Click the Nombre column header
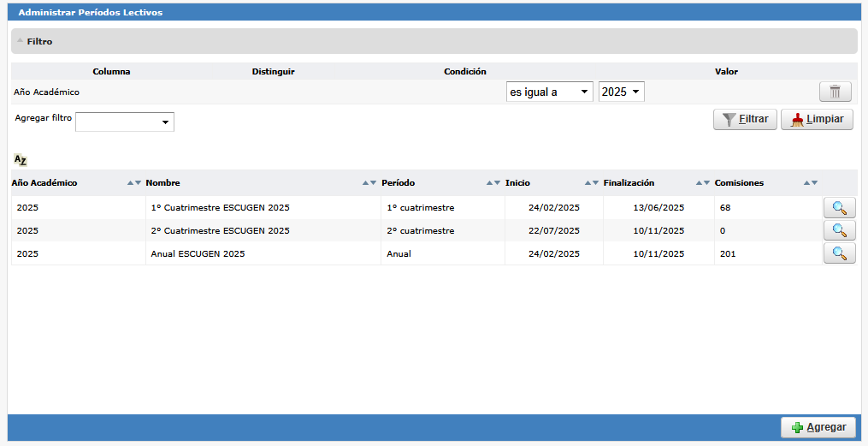Image resolution: width=868 pixels, height=446 pixels. (162, 183)
